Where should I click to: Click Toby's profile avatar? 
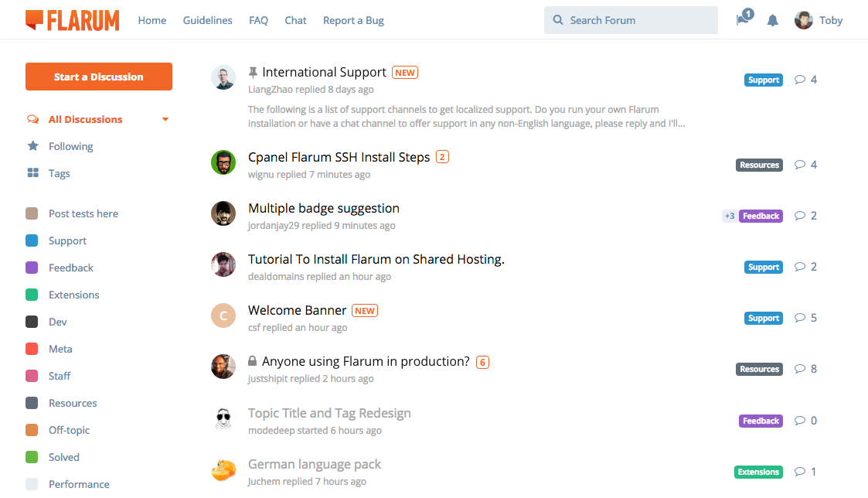(x=804, y=21)
